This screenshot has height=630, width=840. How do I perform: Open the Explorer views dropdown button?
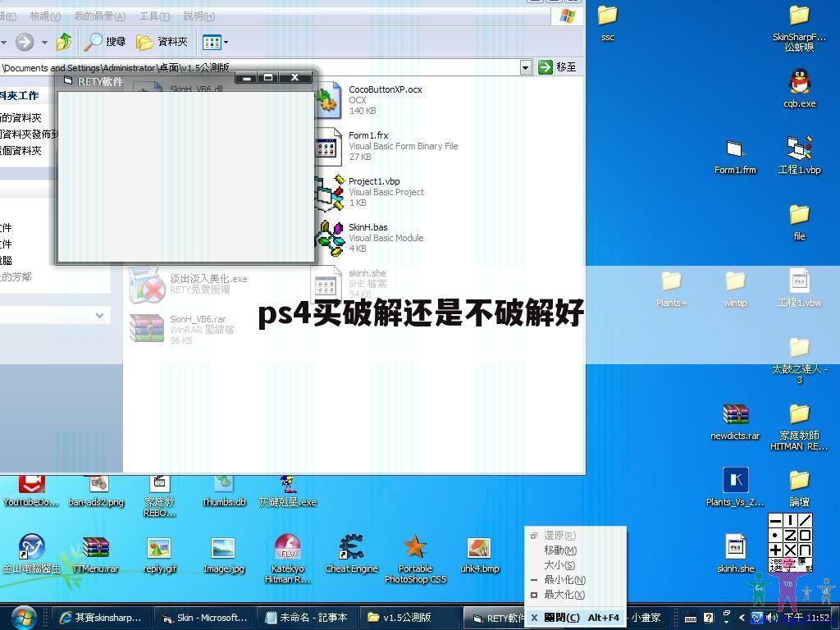click(x=215, y=42)
